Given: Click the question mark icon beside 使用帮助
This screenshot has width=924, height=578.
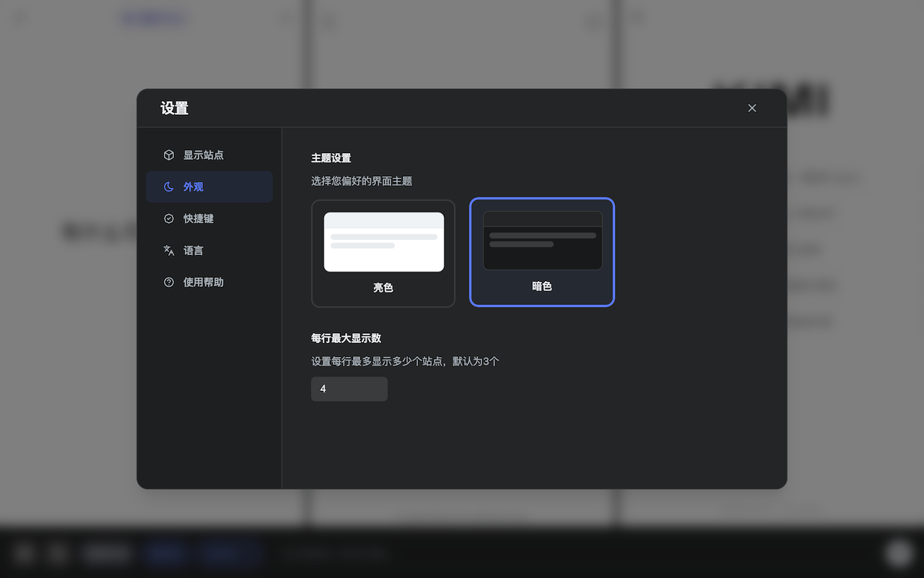Looking at the screenshot, I should pos(168,282).
